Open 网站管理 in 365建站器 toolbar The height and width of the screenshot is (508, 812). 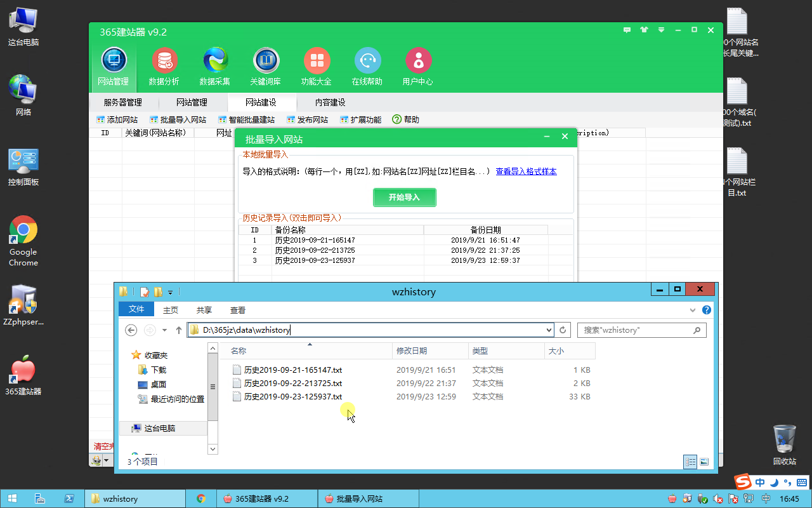(x=114, y=67)
